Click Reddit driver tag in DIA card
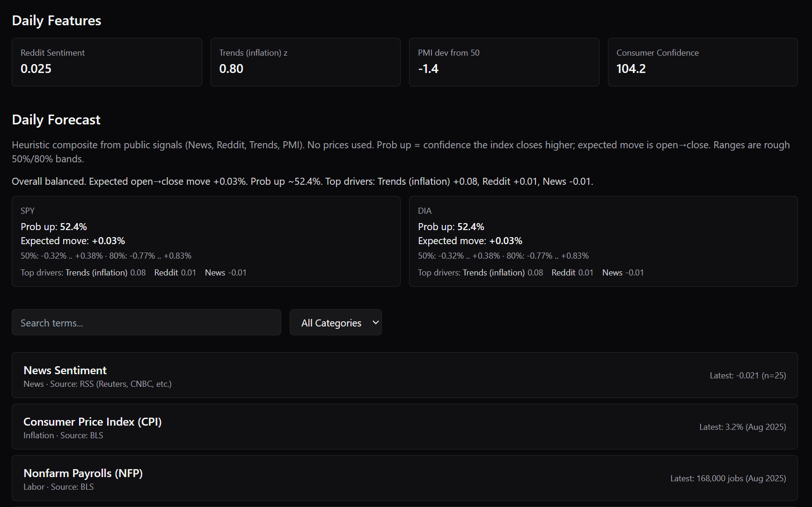Image resolution: width=812 pixels, height=507 pixels. 572,273
